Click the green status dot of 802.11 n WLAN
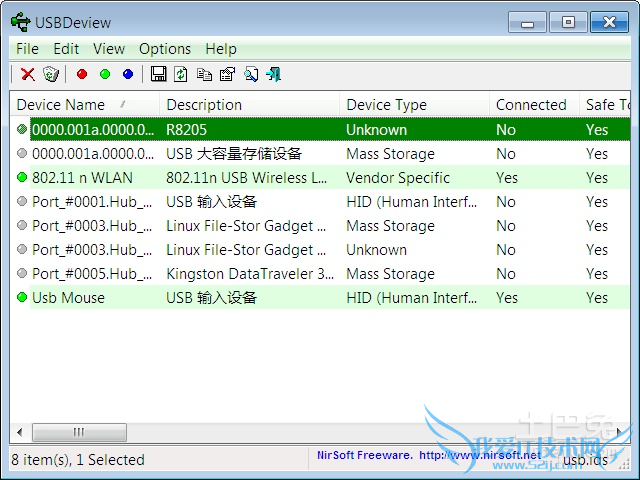The width and height of the screenshot is (640, 480). click(22, 177)
